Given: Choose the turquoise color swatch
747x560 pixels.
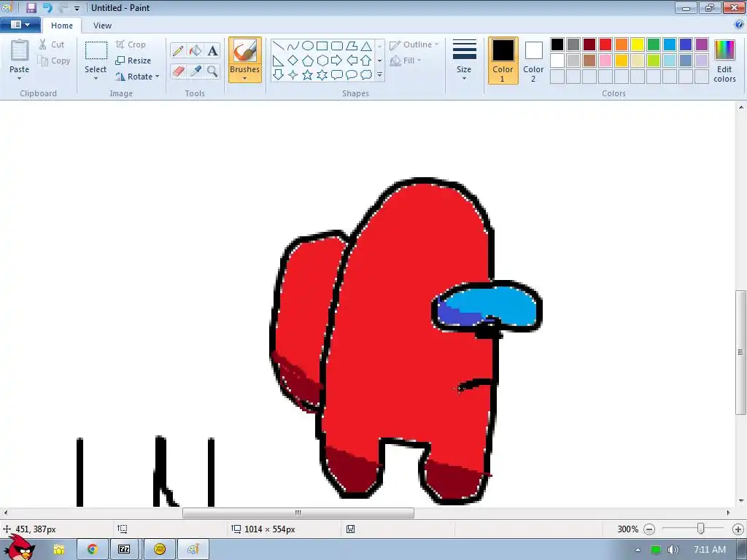Looking at the screenshot, I should pos(670,44).
